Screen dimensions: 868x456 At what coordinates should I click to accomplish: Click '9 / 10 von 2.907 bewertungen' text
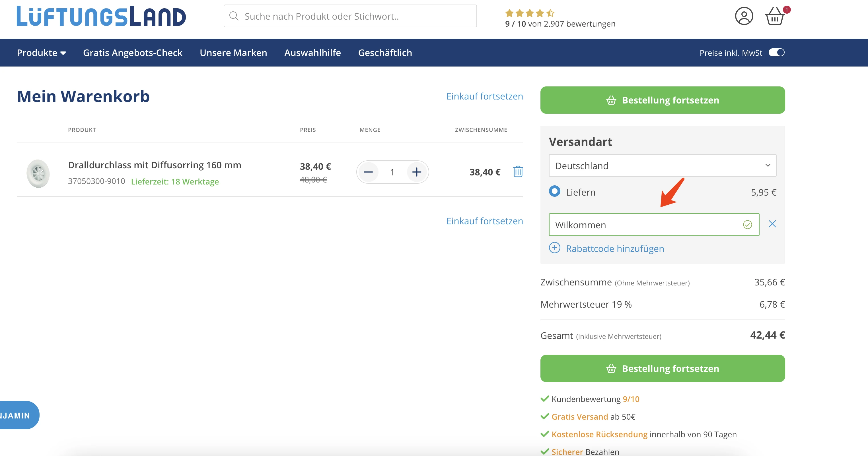click(560, 24)
